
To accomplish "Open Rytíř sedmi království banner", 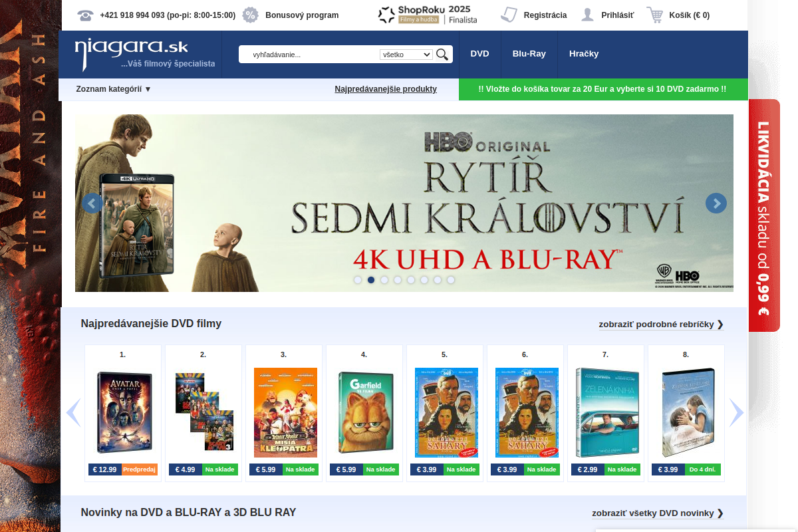I will click(404, 203).
